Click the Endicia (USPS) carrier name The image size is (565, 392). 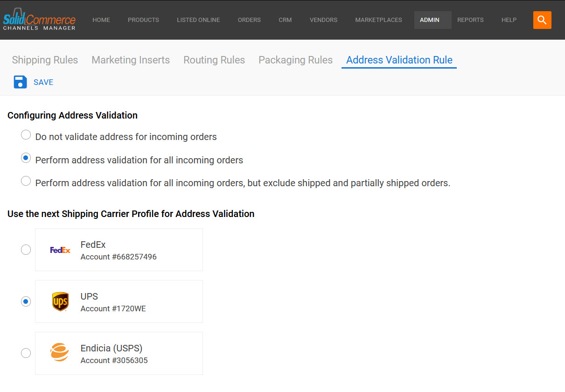[112, 348]
